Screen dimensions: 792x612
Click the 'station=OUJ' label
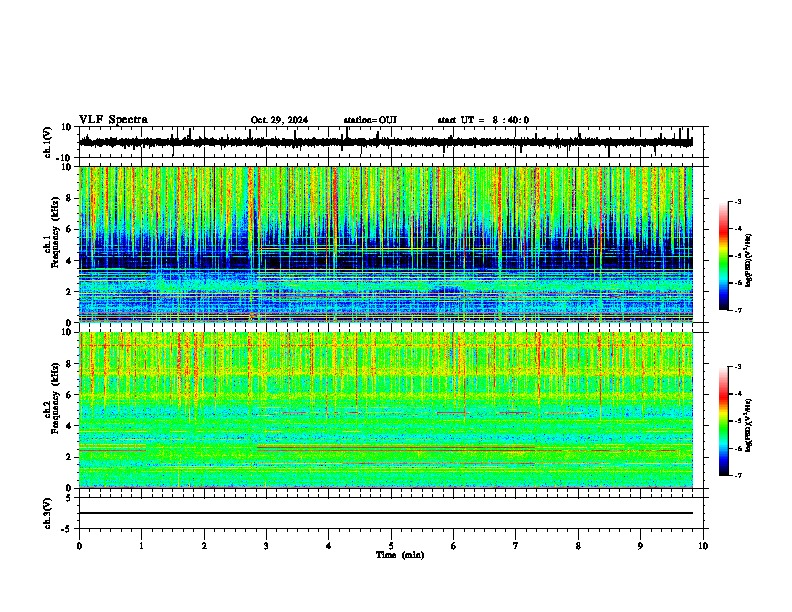coord(370,120)
